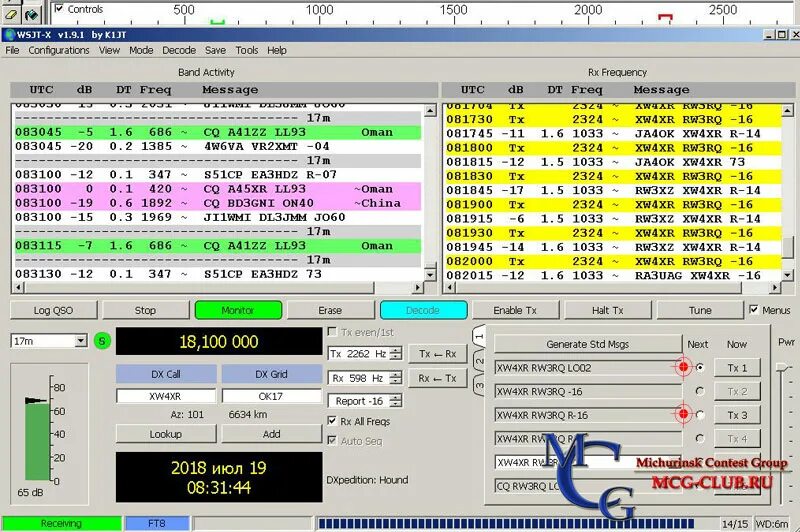Click the Tx 2262 Hz frequency stepper arrows
This screenshot has height=532, width=800.
click(x=396, y=353)
